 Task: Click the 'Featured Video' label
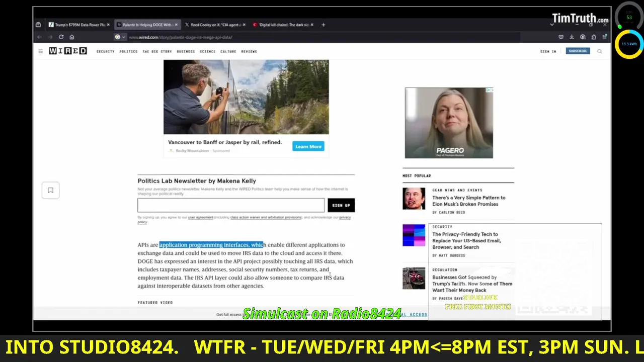pyautogui.click(x=155, y=303)
